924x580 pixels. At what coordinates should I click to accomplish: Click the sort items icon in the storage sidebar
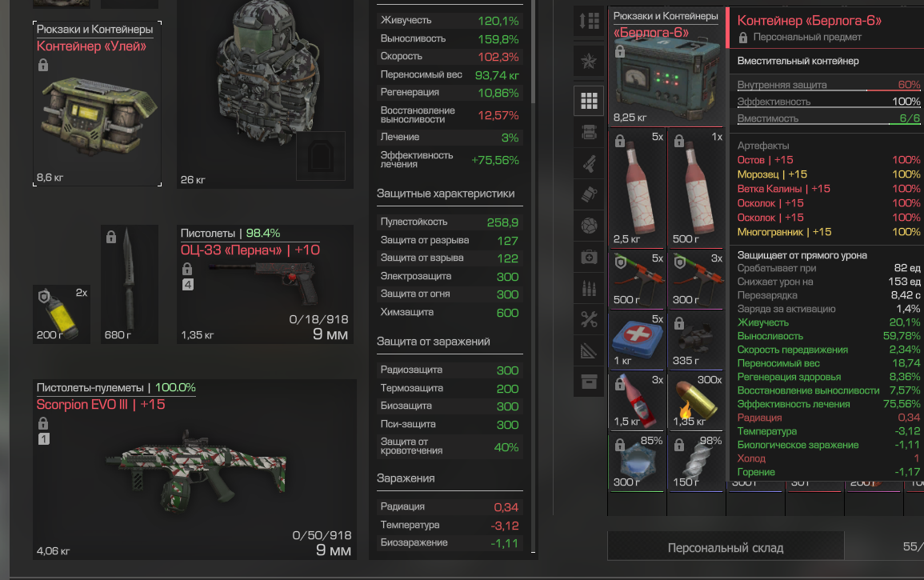[589, 22]
